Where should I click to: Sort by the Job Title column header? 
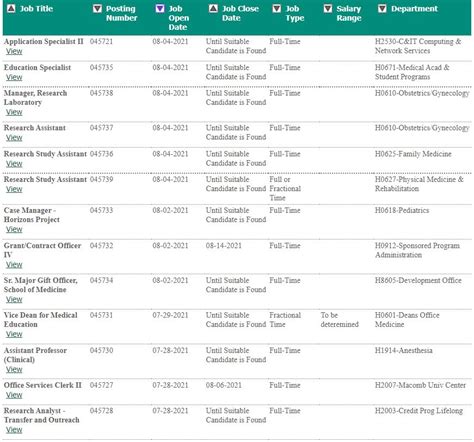[x=36, y=9]
